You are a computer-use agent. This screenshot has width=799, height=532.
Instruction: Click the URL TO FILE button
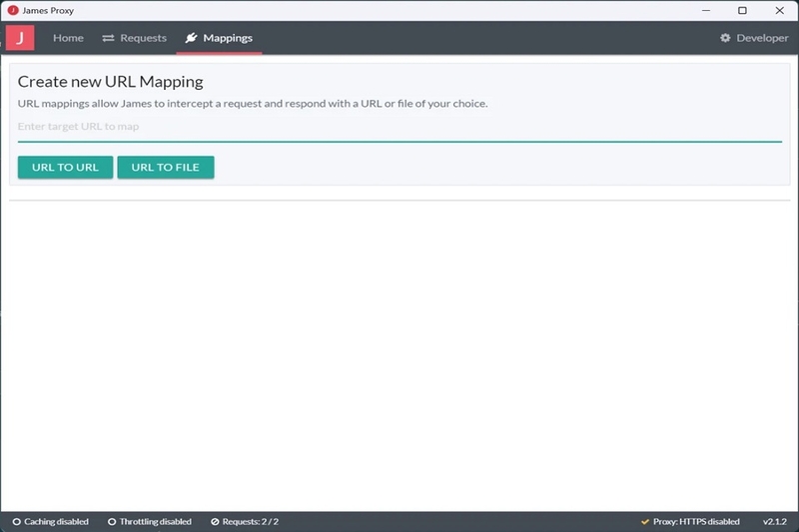coord(166,167)
